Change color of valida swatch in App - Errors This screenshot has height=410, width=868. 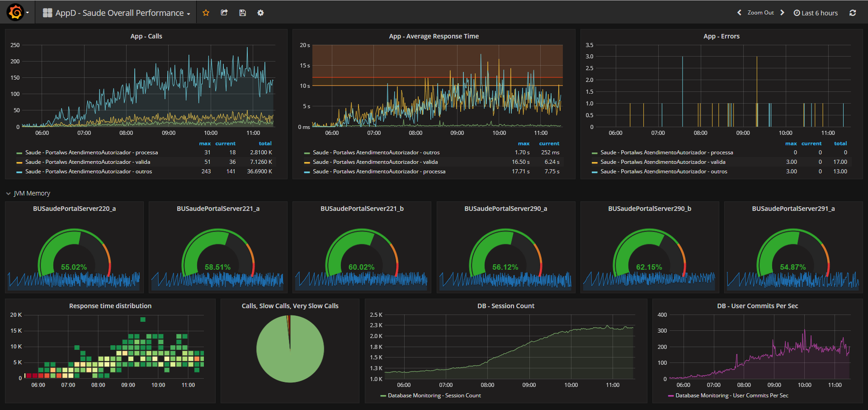tap(594, 162)
